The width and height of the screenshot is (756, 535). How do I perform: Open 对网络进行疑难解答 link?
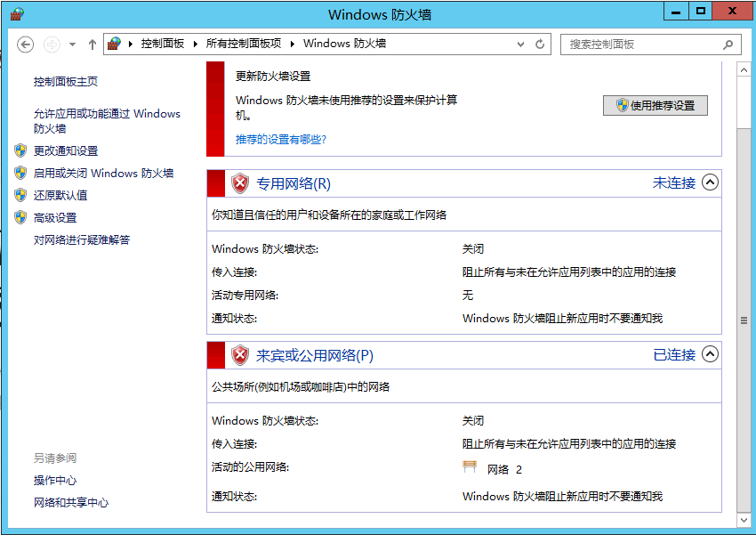82,239
